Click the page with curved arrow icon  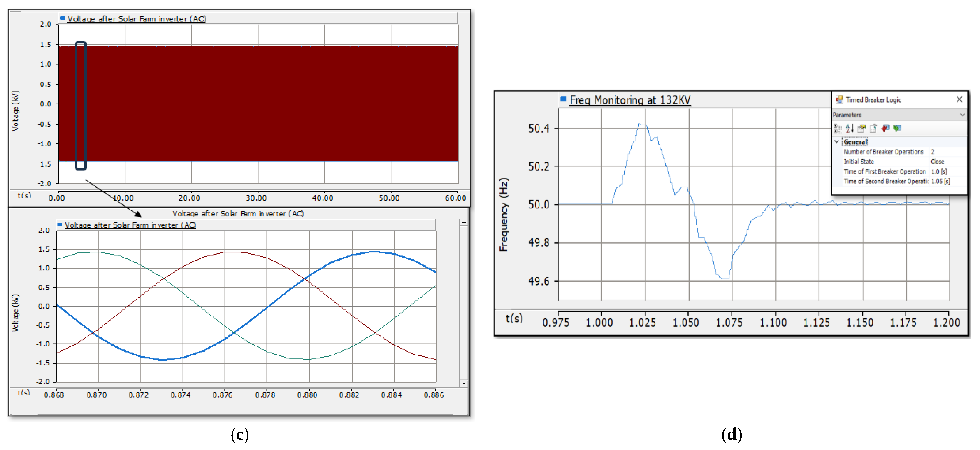pos(873,128)
